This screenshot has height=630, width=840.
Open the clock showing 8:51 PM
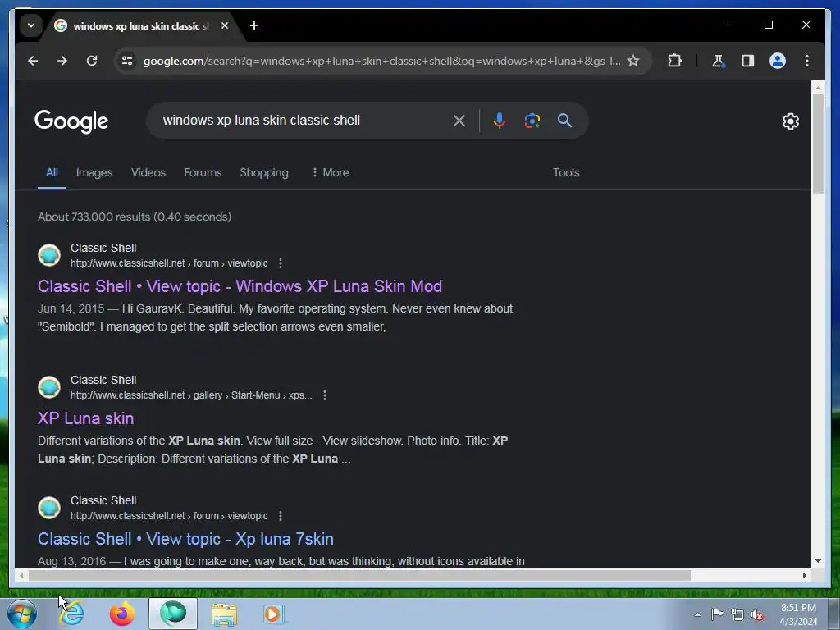pos(798,614)
